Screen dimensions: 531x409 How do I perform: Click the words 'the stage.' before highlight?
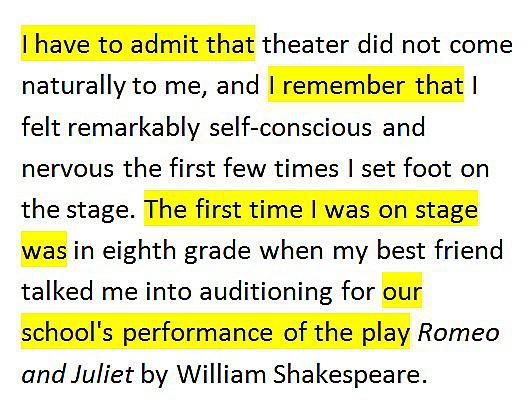click(x=78, y=211)
